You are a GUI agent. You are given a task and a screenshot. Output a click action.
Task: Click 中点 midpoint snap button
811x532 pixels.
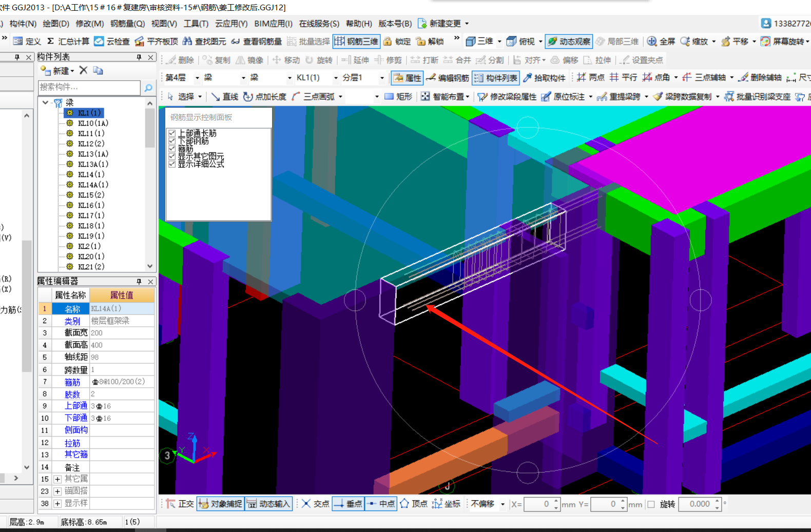click(381, 504)
